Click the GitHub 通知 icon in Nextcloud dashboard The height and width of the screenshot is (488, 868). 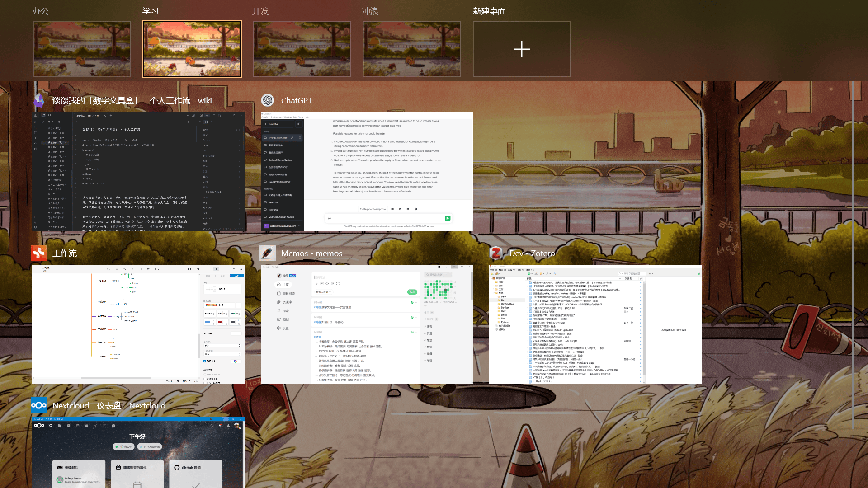pyautogui.click(x=177, y=468)
